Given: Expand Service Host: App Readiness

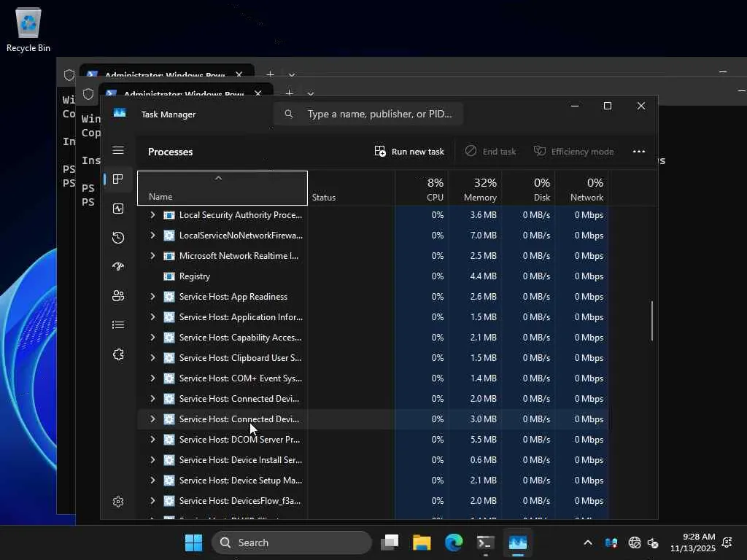Looking at the screenshot, I should coord(152,296).
